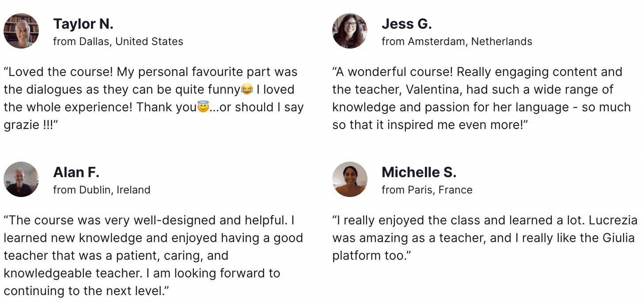Viewport: 644px width, 303px height.
Task: Click Alan F.'s profile photo
Action: click(21, 179)
